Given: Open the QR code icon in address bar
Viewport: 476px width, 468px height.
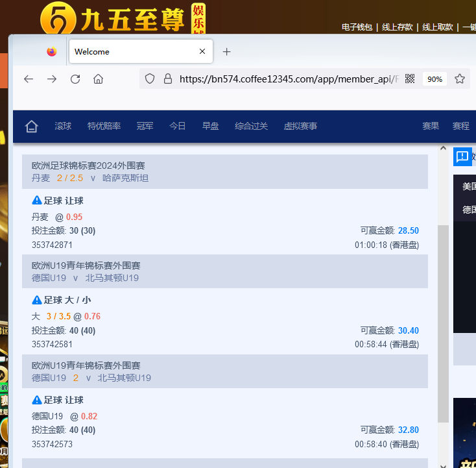Looking at the screenshot, I should (410, 79).
